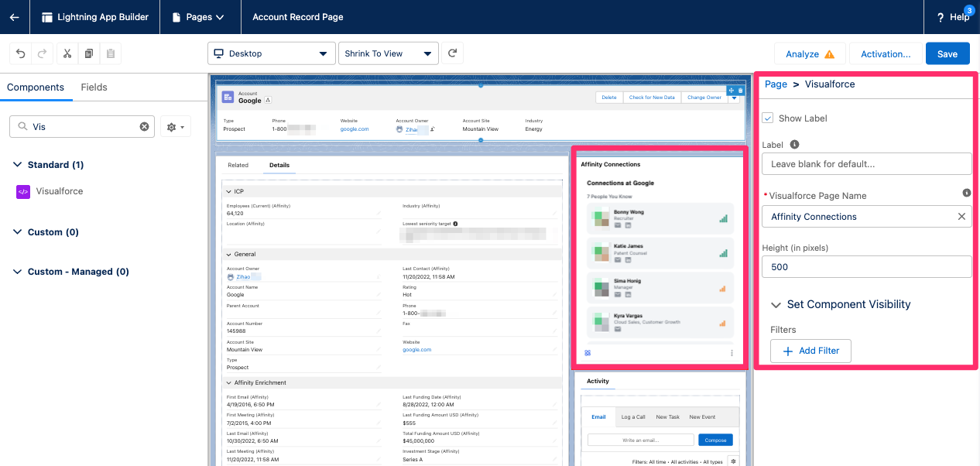Click the Save button
This screenshot has height=466, width=980.
coord(947,53)
